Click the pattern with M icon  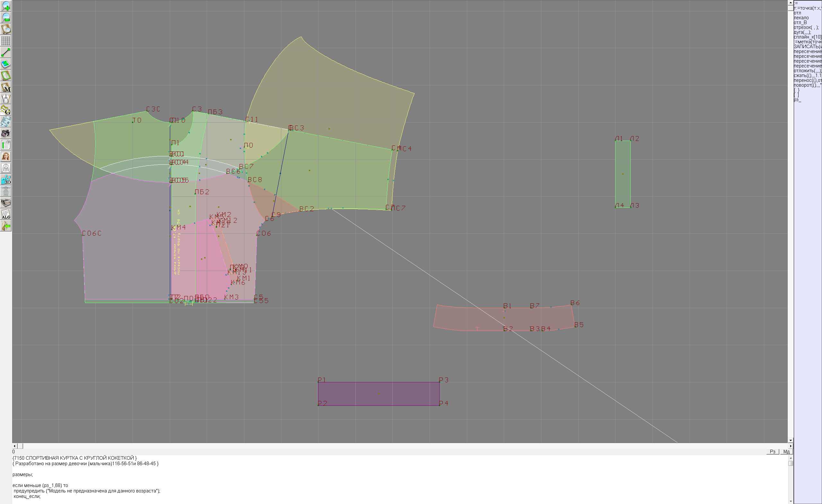[x=6, y=87]
